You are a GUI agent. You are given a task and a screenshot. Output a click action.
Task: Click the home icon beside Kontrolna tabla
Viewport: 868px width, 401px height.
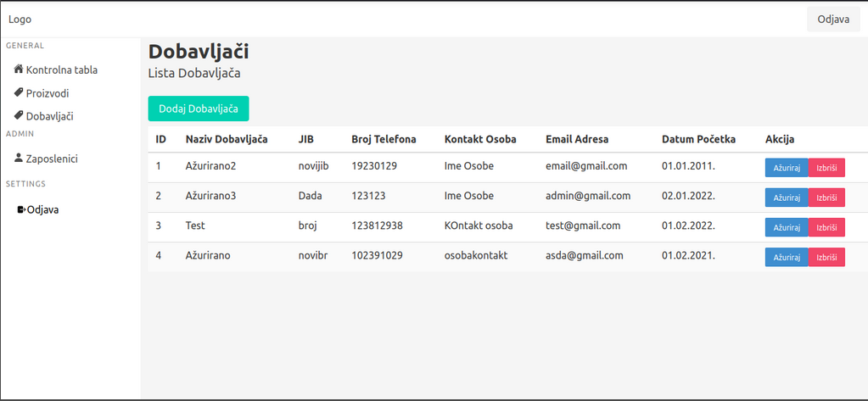[19, 70]
